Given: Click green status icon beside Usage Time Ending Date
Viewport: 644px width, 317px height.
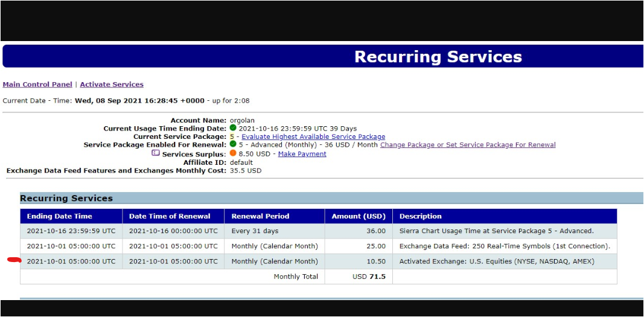Looking at the screenshot, I should tap(233, 127).
